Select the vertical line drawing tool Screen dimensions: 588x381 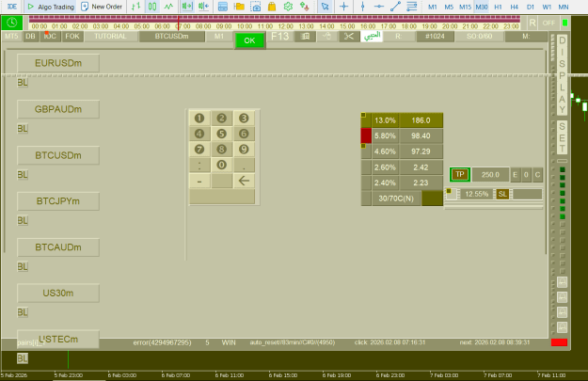pos(362,7)
